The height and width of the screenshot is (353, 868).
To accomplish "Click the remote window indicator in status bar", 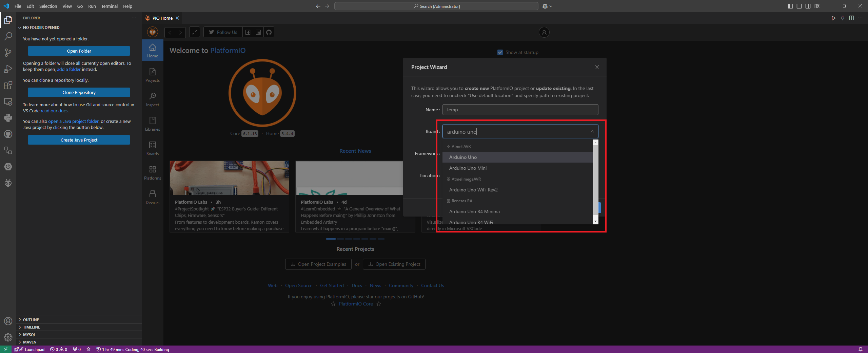I will coord(6,349).
